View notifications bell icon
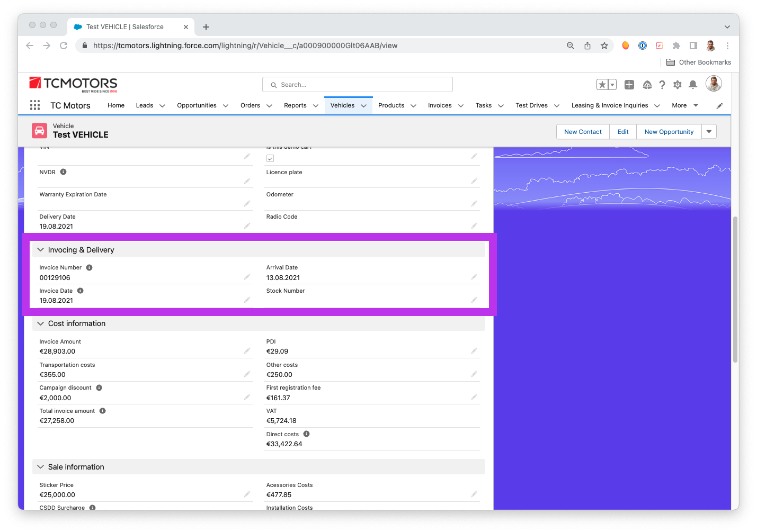The height and width of the screenshot is (532, 757). [693, 85]
